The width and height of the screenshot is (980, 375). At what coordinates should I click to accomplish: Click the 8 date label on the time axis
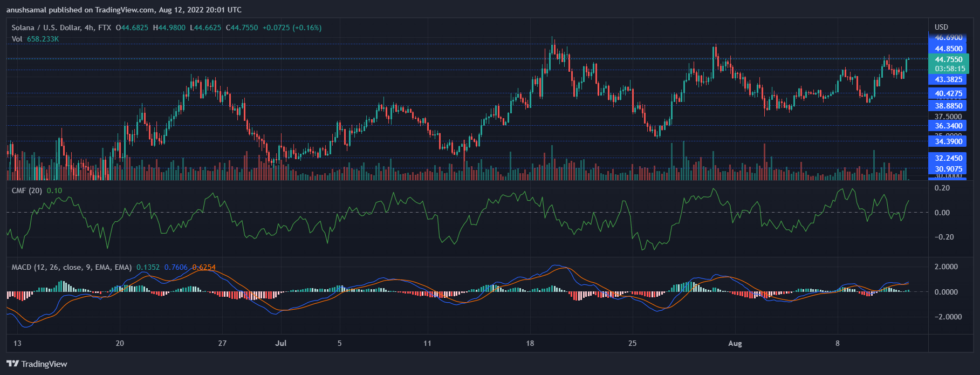tap(838, 343)
